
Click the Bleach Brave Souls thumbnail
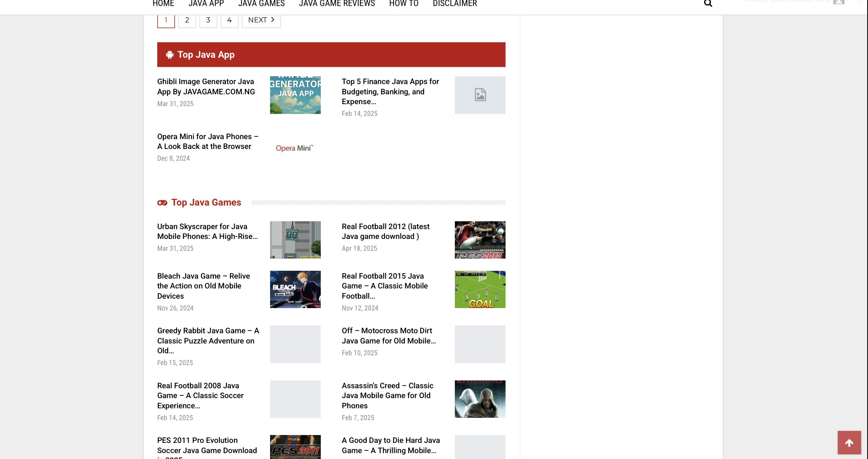295,290
